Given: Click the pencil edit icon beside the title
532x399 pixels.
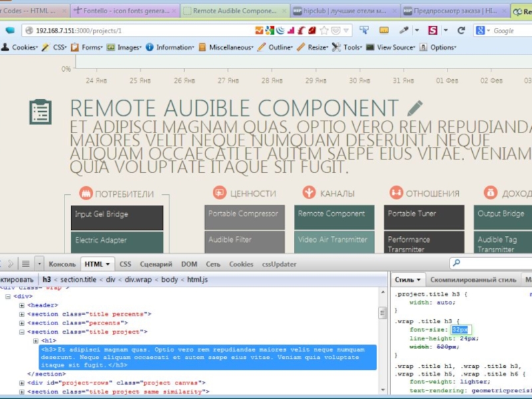Looking at the screenshot, I should [415, 108].
